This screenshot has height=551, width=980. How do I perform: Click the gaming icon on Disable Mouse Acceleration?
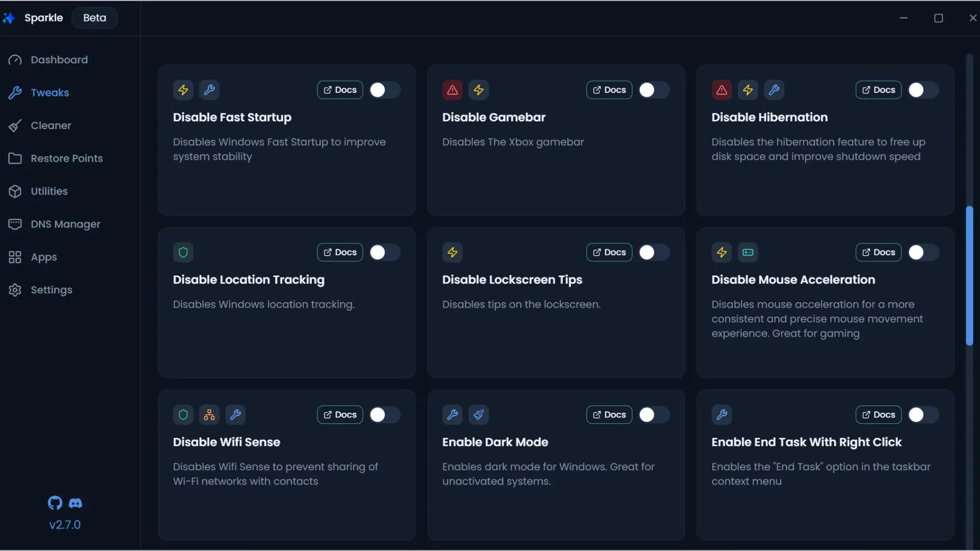[x=748, y=253]
